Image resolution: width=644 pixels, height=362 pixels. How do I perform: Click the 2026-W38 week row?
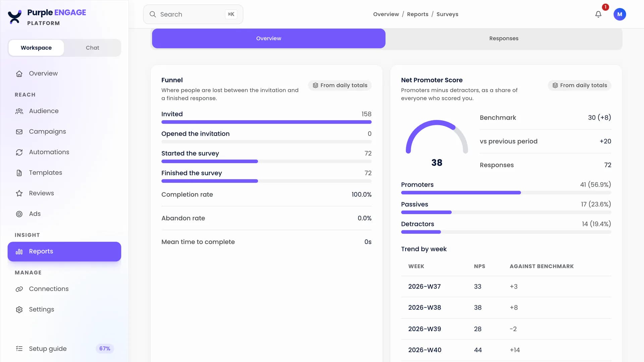coord(506,308)
